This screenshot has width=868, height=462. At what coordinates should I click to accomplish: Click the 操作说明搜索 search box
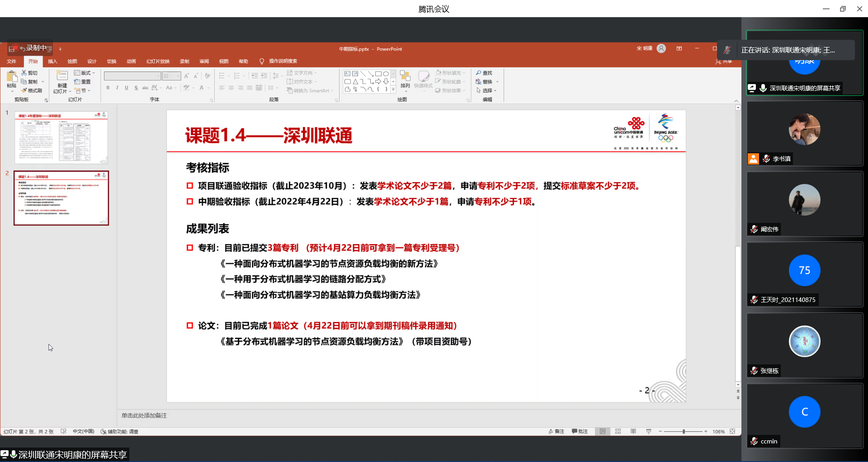(283, 61)
